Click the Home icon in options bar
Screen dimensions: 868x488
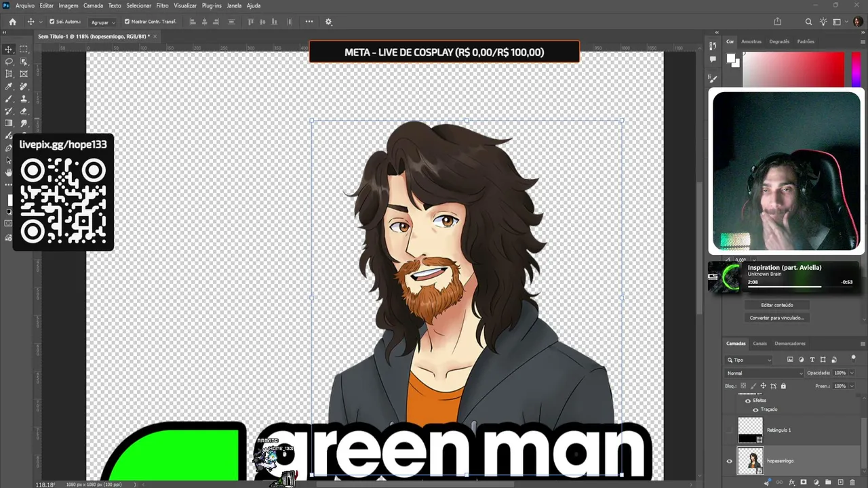click(x=12, y=22)
